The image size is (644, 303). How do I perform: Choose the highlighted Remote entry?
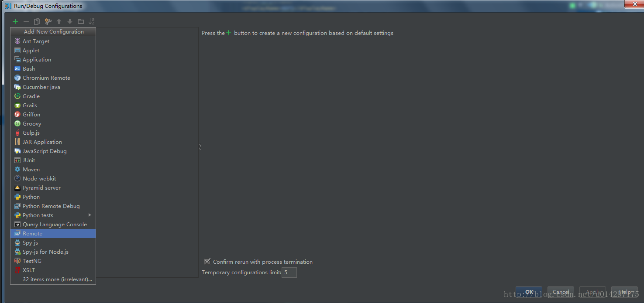(53, 234)
